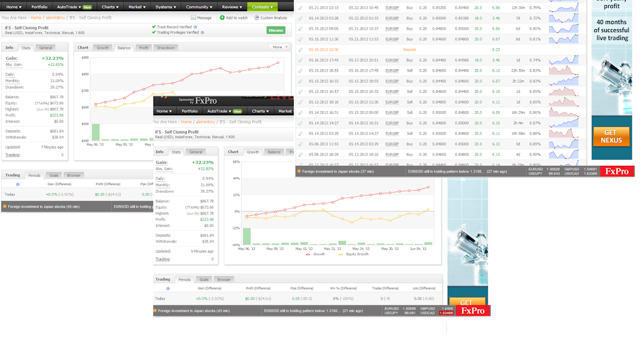
Task: Open the General tab in the 7 Minutes ago Info panel
Action: pos(46,48)
